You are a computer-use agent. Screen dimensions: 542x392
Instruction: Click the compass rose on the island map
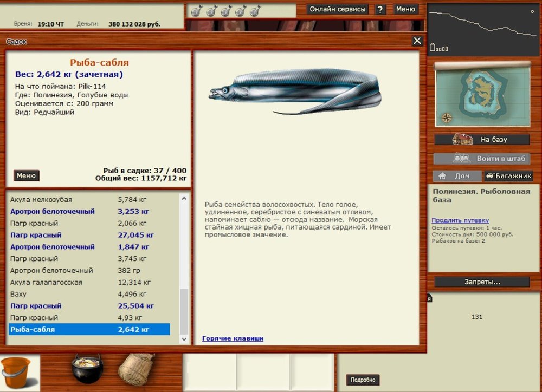(x=447, y=117)
